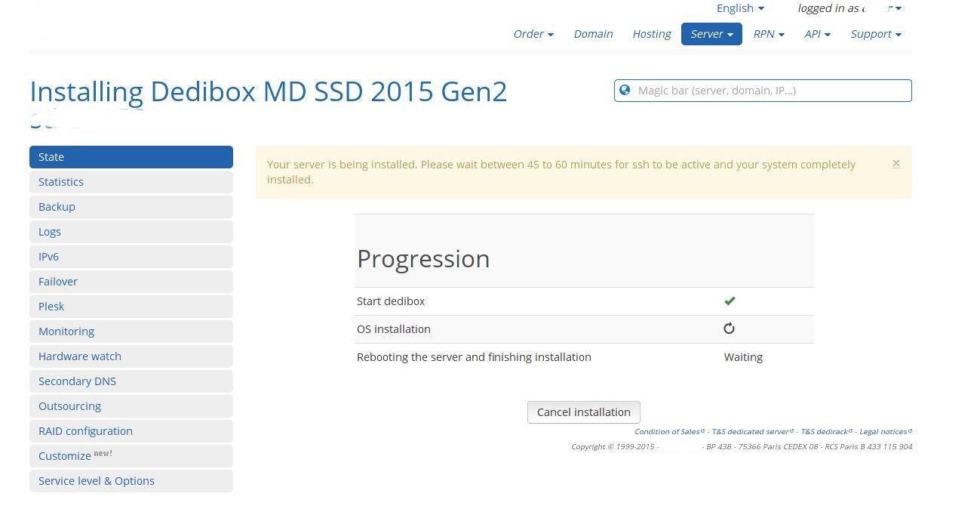
Task: Open the logged-in user account dropdown
Action: point(849,8)
